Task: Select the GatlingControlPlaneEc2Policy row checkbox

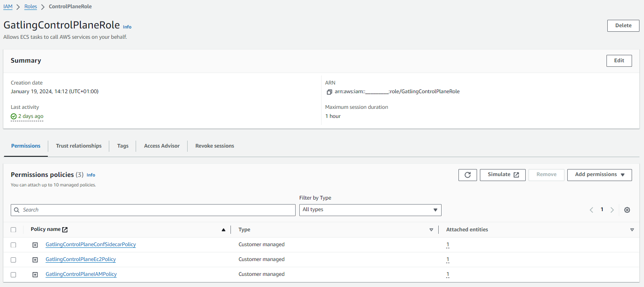Action: [14, 260]
